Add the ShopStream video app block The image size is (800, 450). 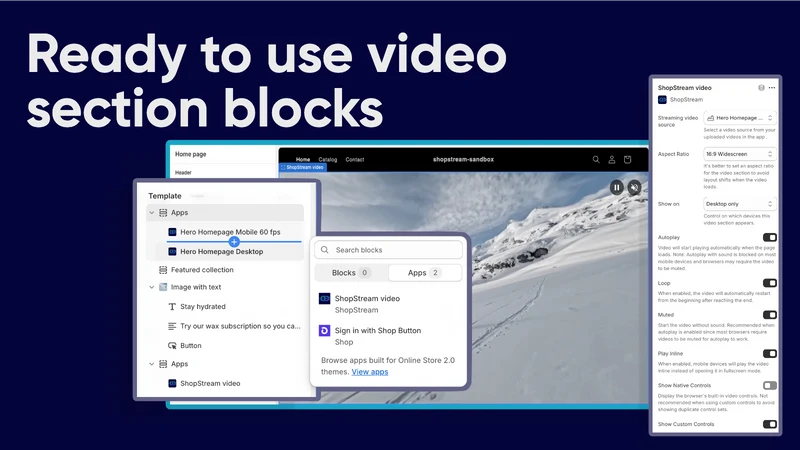pos(388,304)
